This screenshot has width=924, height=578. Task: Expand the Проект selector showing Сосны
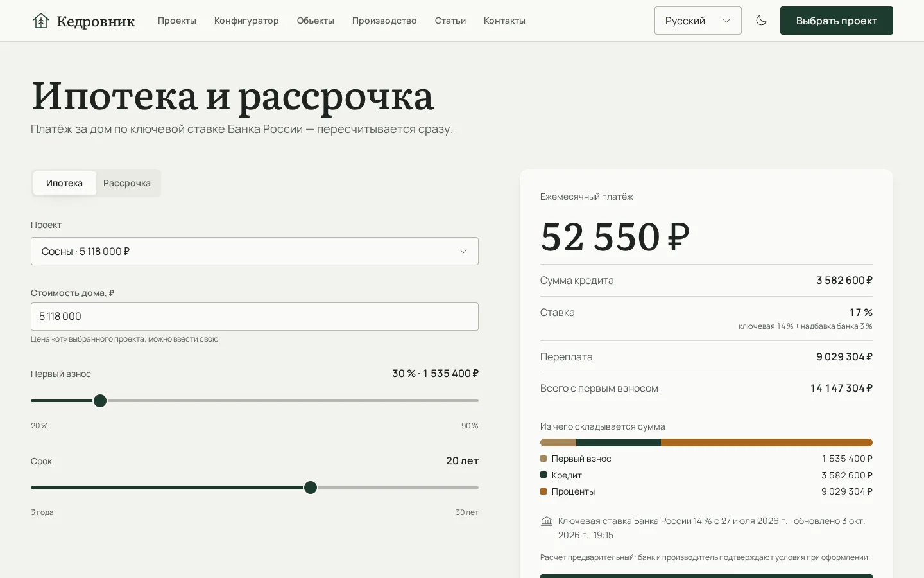coord(255,251)
